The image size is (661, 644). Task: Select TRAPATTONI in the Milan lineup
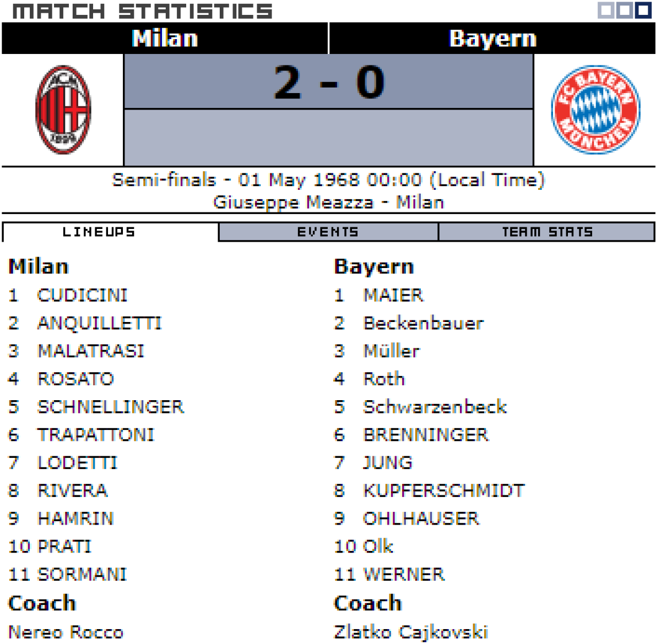pyautogui.click(x=95, y=435)
